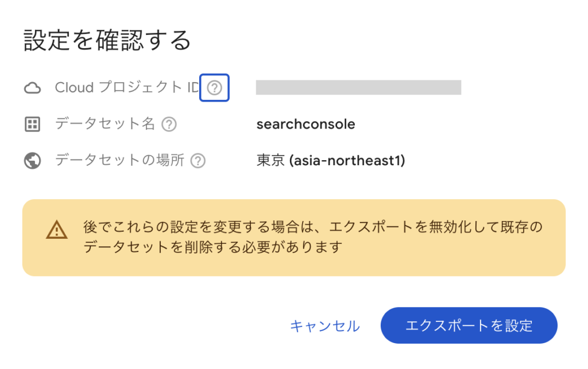Select the redacted Cloud project ID value

coord(358,87)
